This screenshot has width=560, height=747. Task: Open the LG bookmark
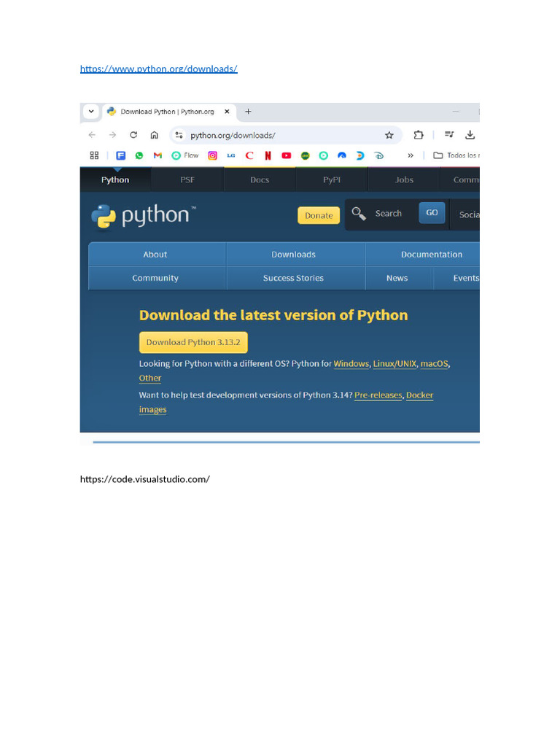coord(231,155)
